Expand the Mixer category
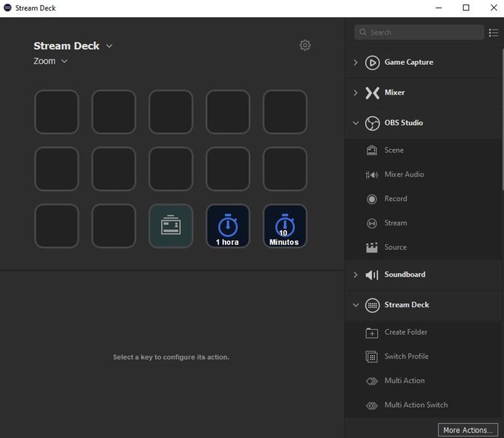Screen dimensions: 504x438 click(x=355, y=93)
